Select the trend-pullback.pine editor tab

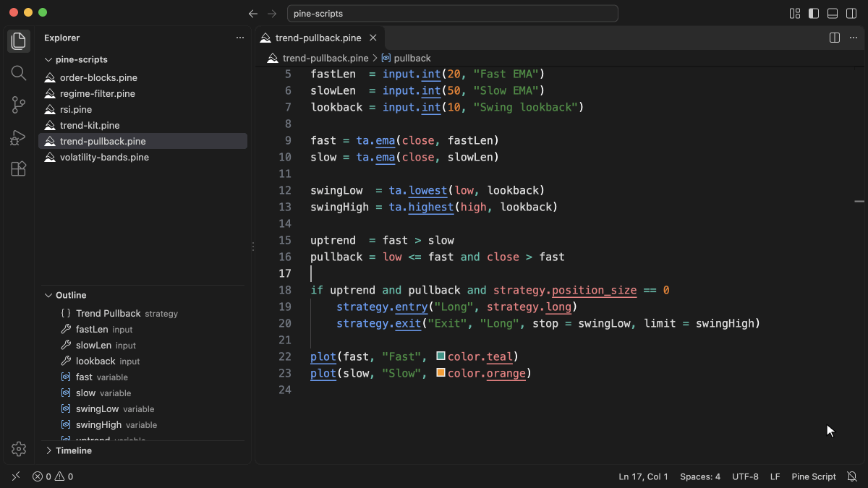coord(319,38)
